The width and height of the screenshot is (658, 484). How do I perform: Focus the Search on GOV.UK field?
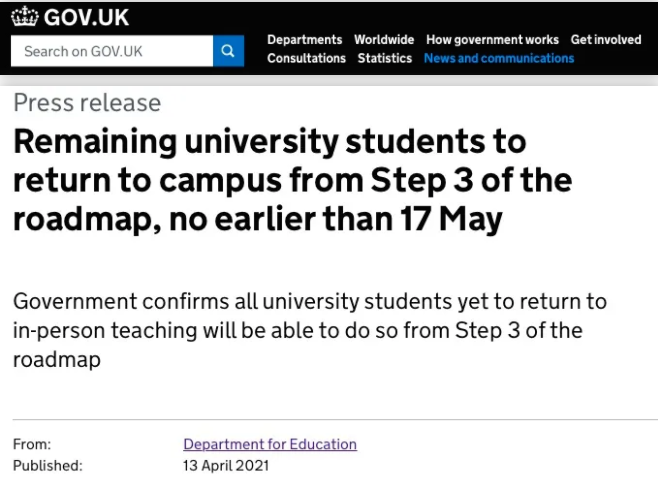112,51
